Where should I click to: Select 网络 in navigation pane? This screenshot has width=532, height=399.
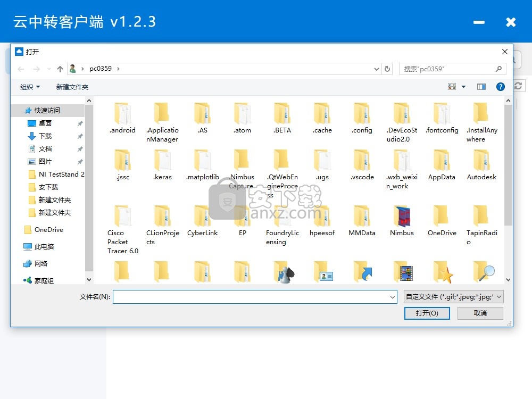[x=41, y=264]
